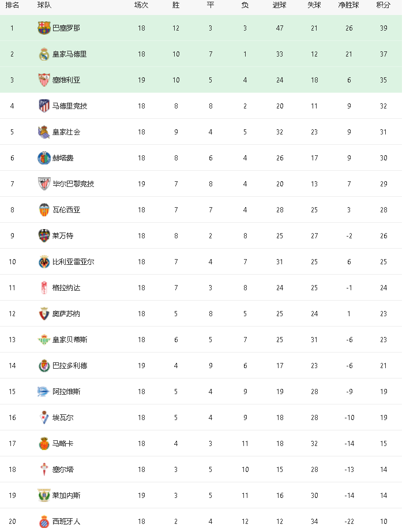Click the Real Sociedad badge icon

click(x=44, y=132)
